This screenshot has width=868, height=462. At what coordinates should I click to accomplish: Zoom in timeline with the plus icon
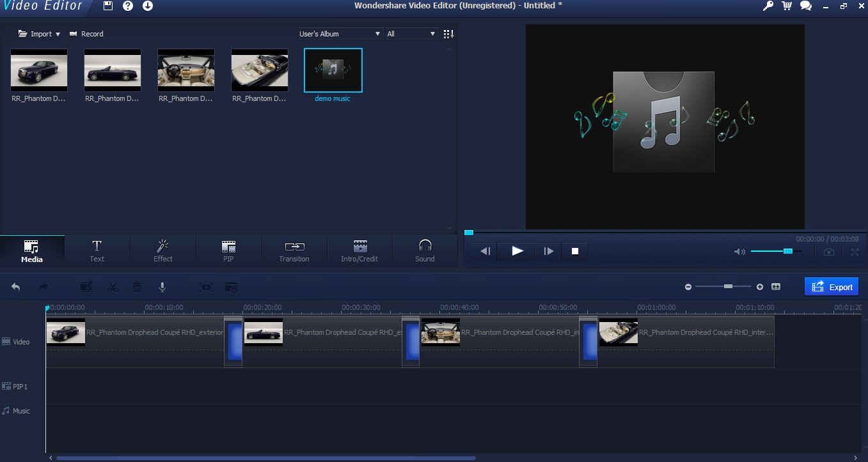tap(760, 287)
